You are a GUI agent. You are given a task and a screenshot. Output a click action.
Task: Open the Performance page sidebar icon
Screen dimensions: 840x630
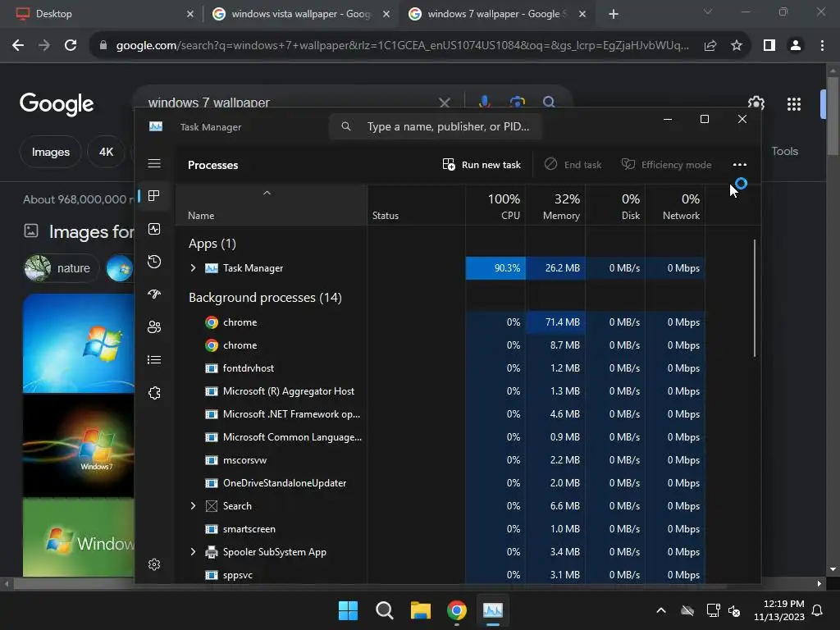point(154,230)
